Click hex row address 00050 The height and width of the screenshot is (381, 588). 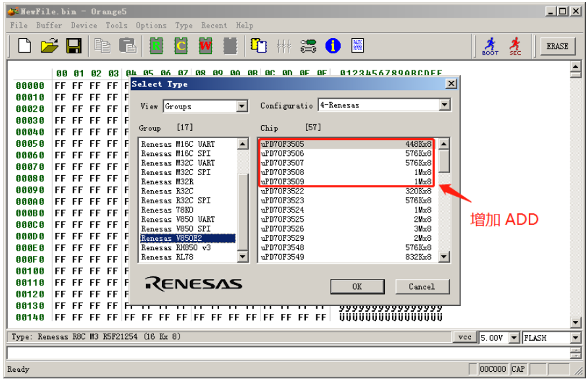coord(30,143)
